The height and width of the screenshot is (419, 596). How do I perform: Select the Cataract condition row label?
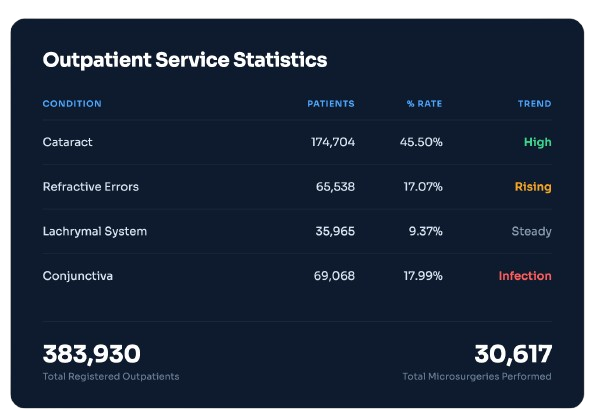(67, 142)
